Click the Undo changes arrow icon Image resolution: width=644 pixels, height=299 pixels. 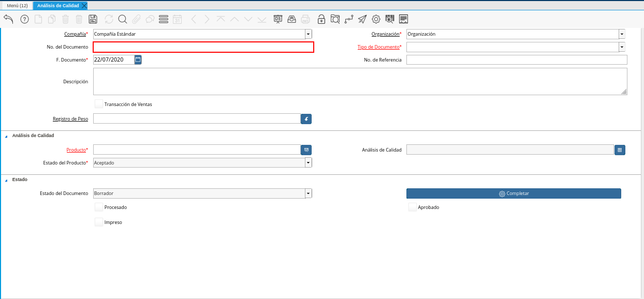click(x=8, y=19)
